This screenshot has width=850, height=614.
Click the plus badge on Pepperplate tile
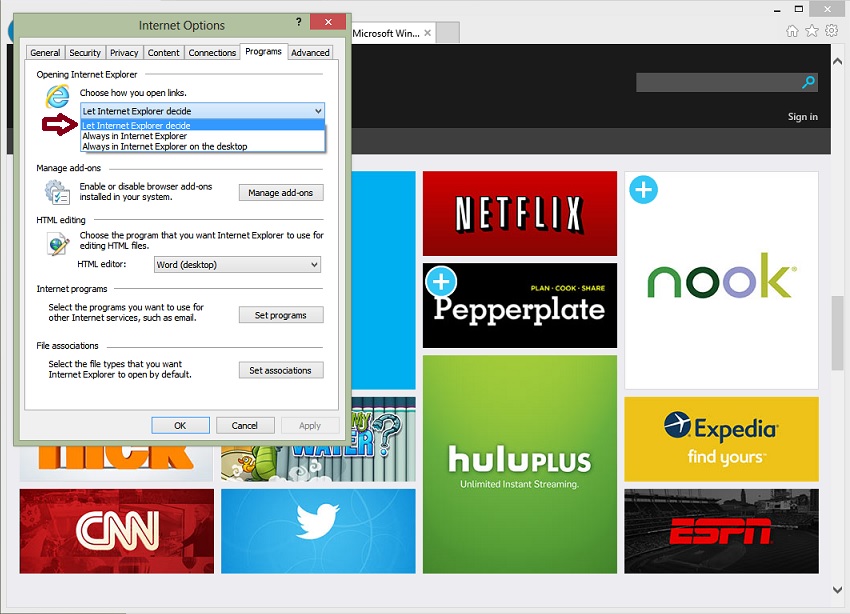(441, 281)
